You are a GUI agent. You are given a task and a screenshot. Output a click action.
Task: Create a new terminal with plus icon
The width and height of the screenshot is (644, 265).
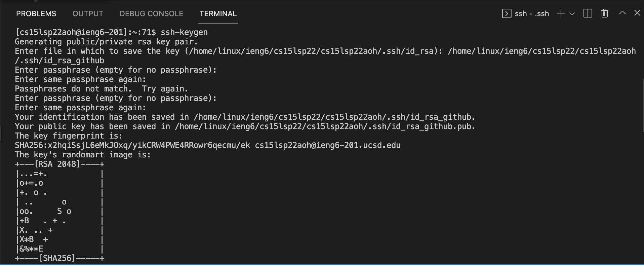coord(561,13)
